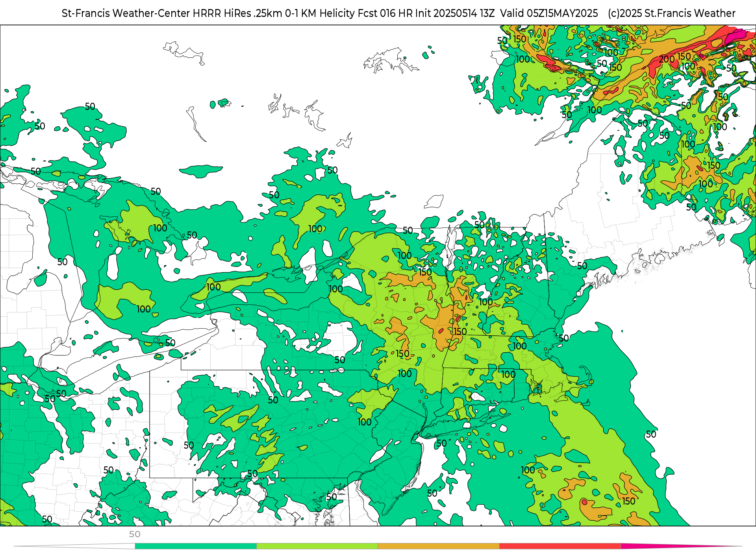Click 'Valid 05Z15MAY2025' in the title

(x=549, y=13)
